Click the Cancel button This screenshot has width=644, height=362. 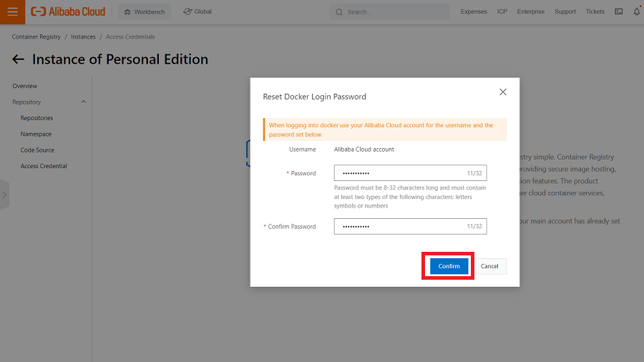(489, 266)
